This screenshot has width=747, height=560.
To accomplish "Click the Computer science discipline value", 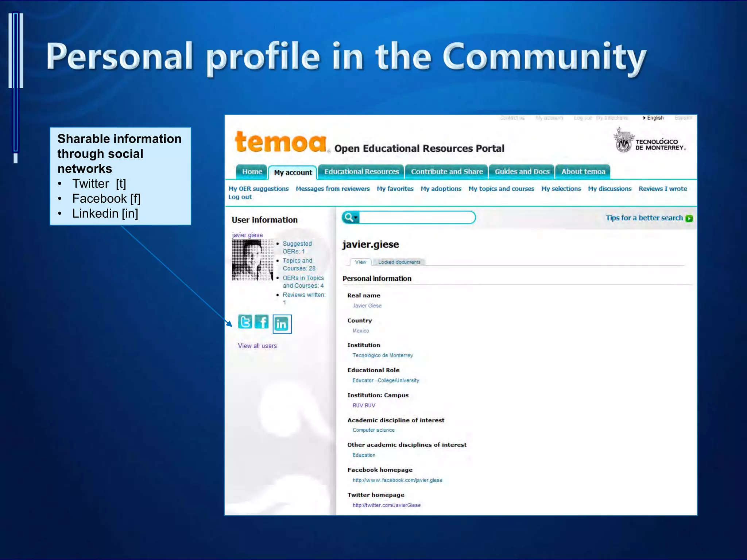I will tap(373, 430).
